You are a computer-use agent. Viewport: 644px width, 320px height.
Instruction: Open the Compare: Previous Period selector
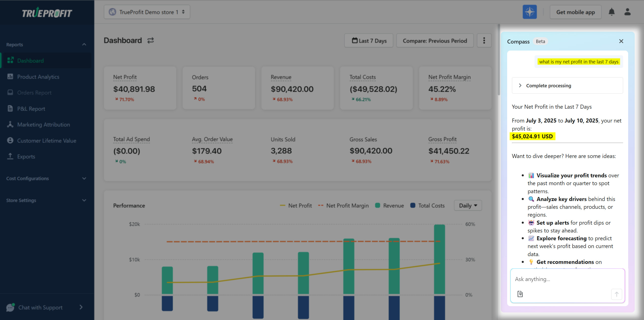tap(434, 41)
